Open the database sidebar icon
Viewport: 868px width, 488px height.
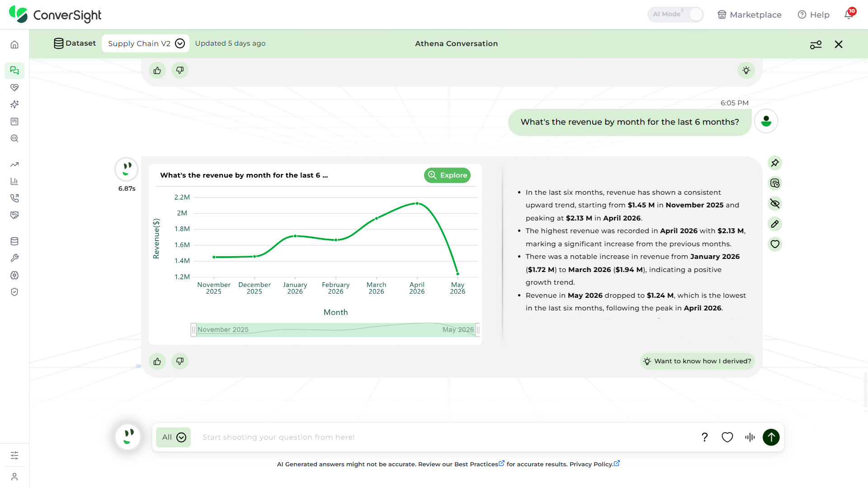tap(14, 241)
